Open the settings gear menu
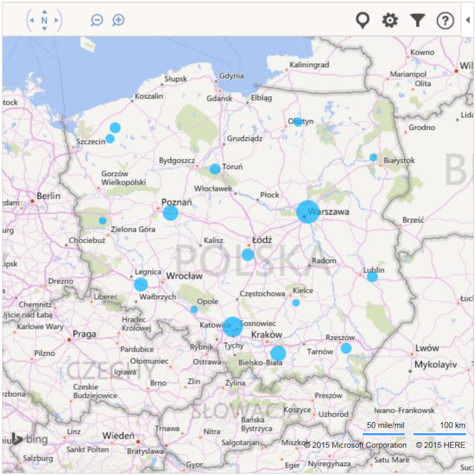Viewport: 476px width, 476px height. coord(390,20)
